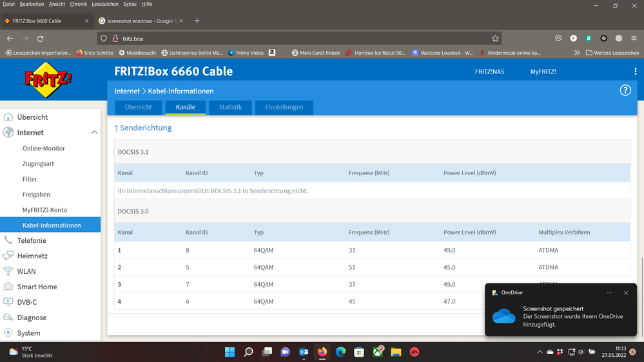
Task: Open the Windows Start menu
Action: click(x=229, y=352)
